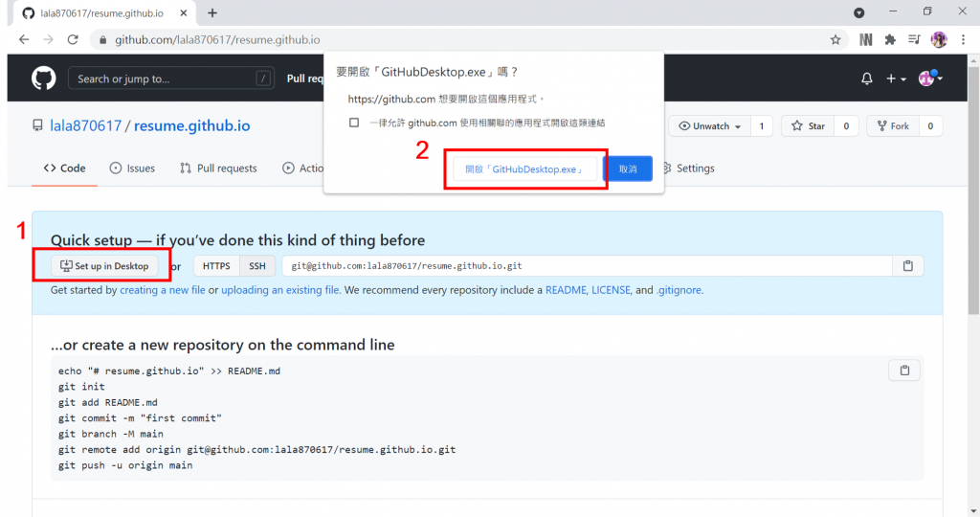Viewport: 980px width, 517px height.
Task: Open the Code tab
Action: (x=64, y=169)
